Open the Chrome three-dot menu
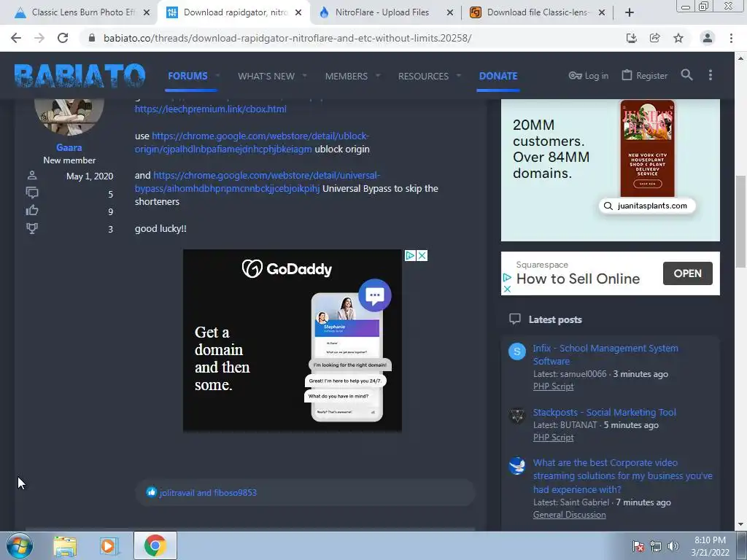The image size is (747, 560). point(731,38)
